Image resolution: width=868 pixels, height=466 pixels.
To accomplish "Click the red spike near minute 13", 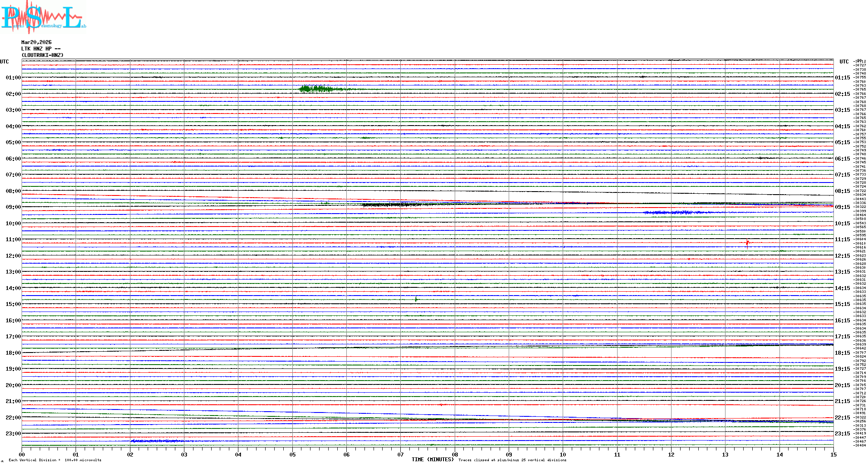I will (x=748, y=244).
